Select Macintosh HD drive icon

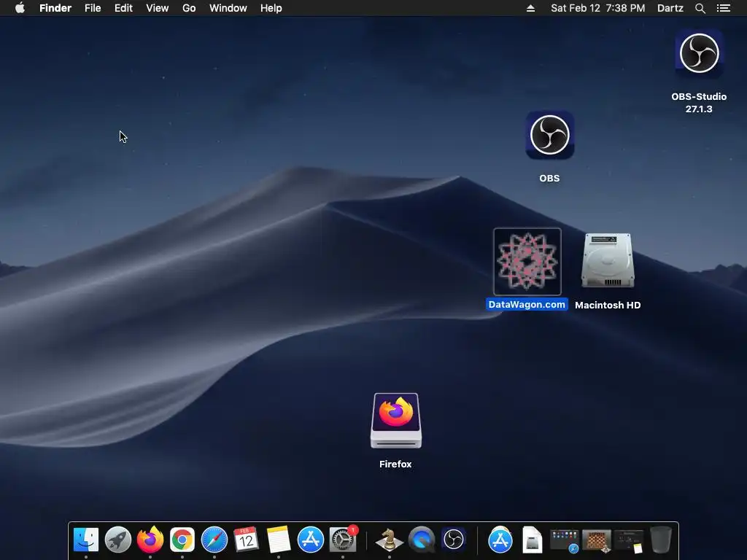(x=608, y=260)
